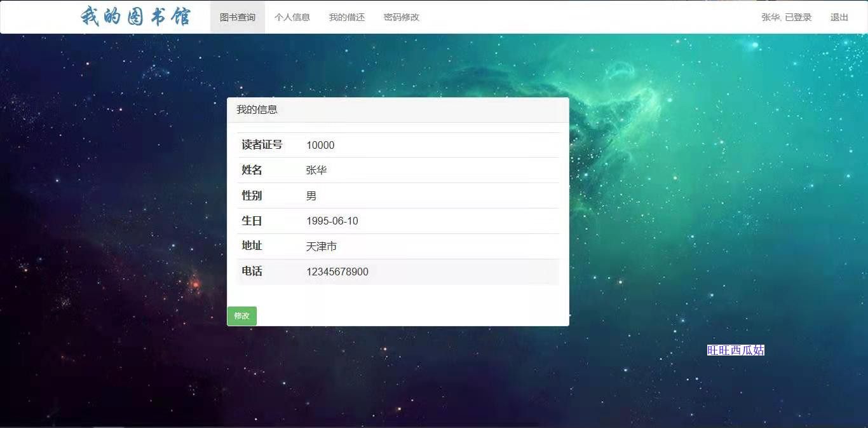Viewport: 868px width, 428px height.
Task: Click the 张华, 已登录 user link
Action: 787,17
